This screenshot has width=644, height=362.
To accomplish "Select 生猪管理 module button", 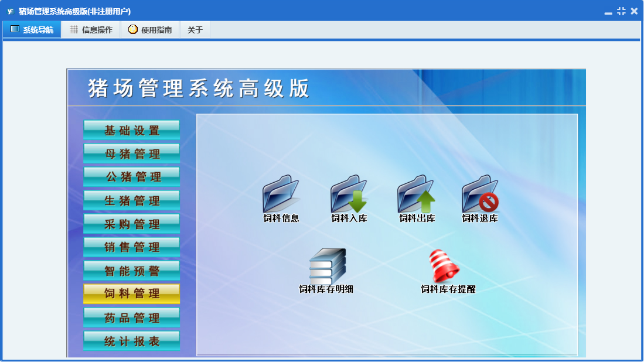I will pyautogui.click(x=131, y=200).
